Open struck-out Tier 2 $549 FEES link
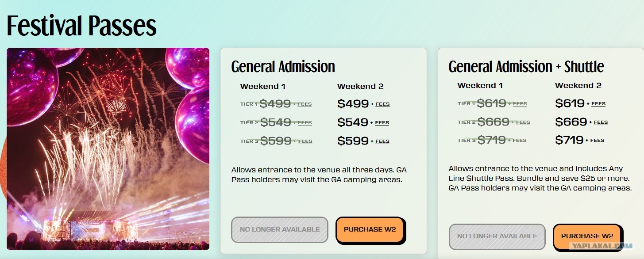The height and width of the screenshot is (259, 644). pyautogui.click(x=305, y=123)
